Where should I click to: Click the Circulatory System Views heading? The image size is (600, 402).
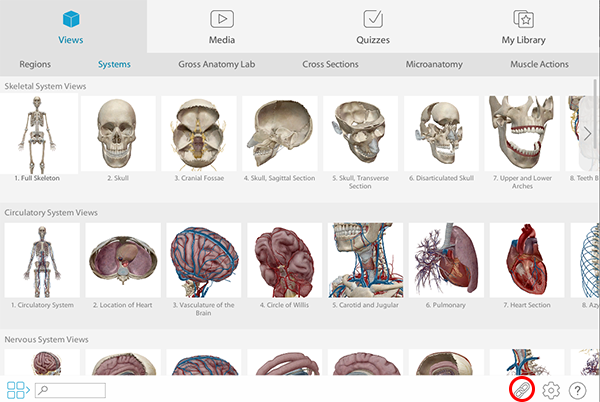(51, 213)
